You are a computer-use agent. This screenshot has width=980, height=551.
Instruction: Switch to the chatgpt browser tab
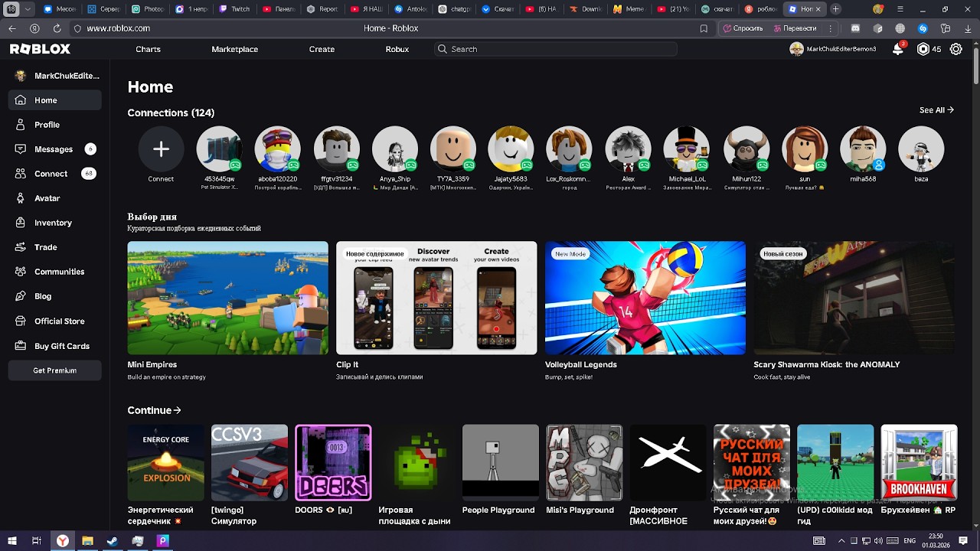[454, 9]
